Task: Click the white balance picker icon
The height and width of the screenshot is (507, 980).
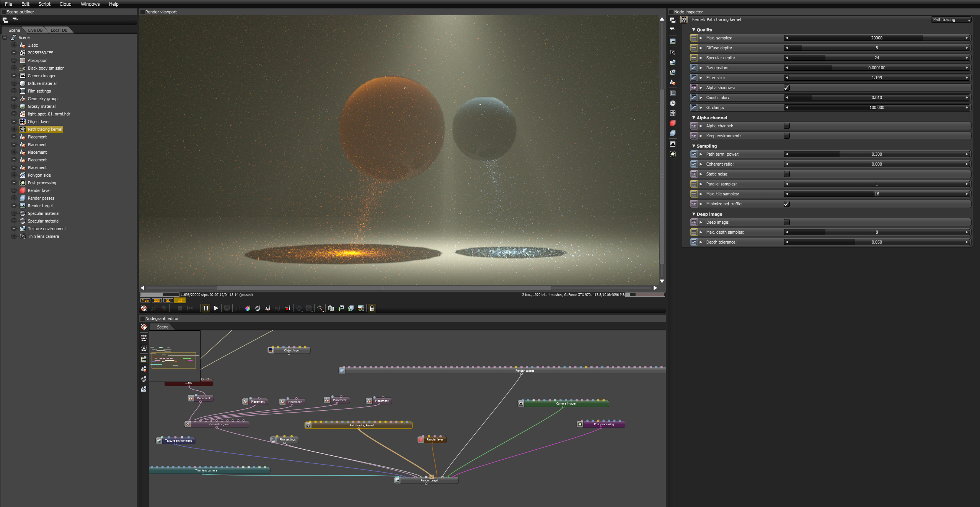Action: (248, 308)
